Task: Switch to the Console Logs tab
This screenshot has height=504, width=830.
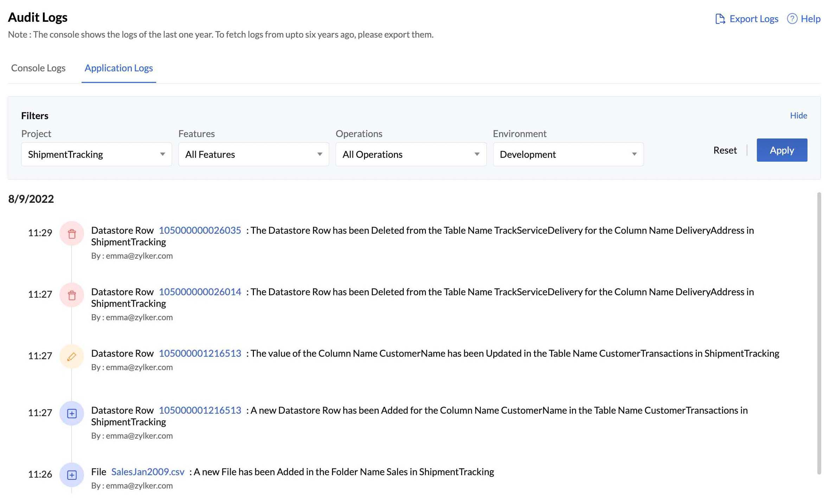Action: pyautogui.click(x=38, y=68)
